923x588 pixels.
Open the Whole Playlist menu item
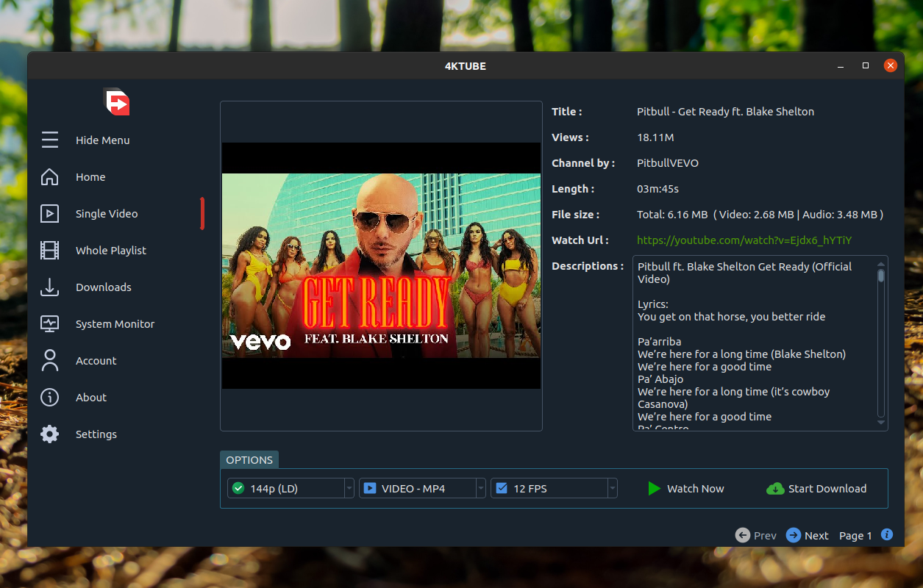111,250
